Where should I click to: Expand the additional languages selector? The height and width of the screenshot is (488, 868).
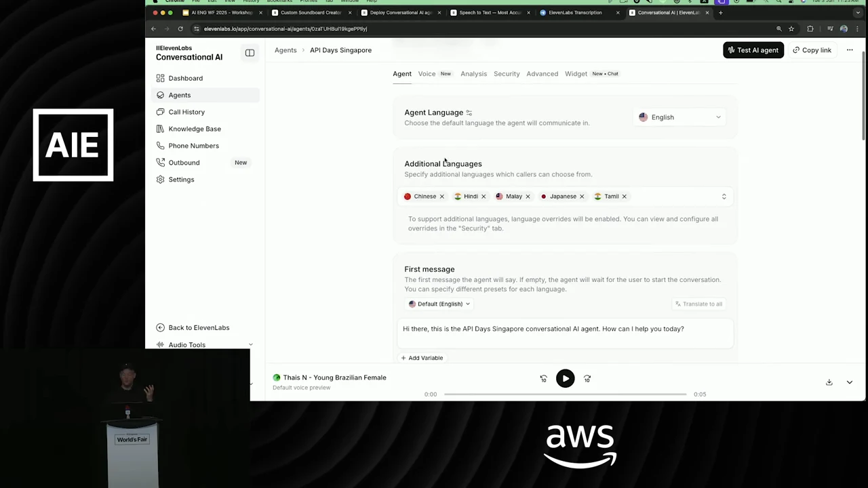724,197
